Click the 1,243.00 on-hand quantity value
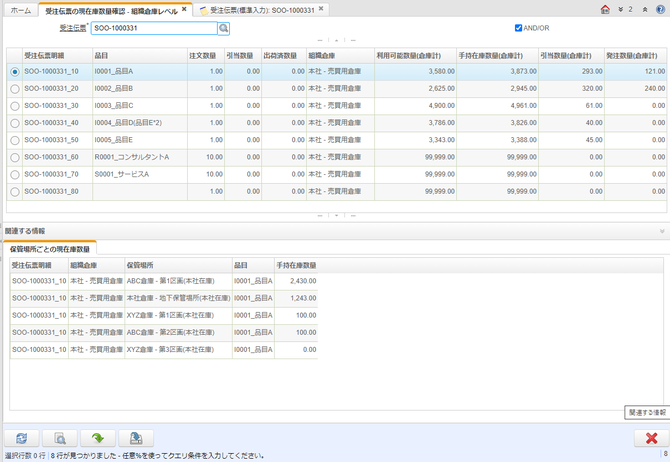 [x=303, y=298]
